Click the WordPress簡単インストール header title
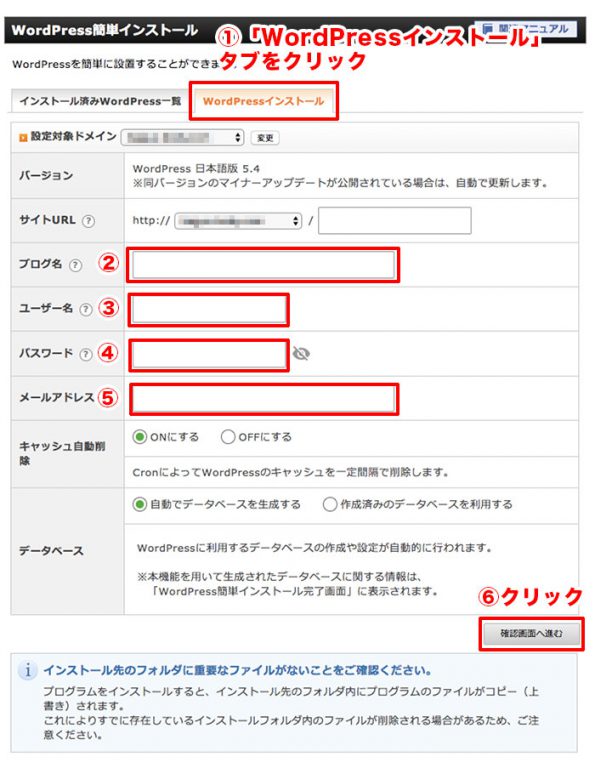 point(105,30)
